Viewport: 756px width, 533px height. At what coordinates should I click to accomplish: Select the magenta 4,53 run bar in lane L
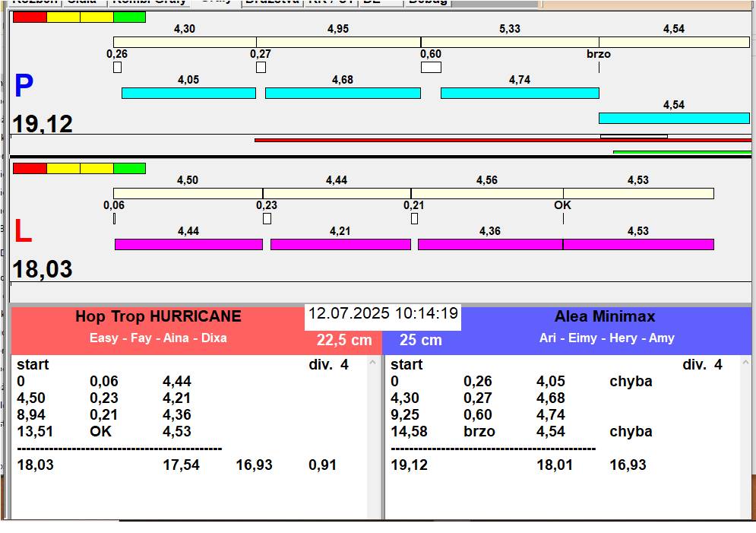pyautogui.click(x=638, y=245)
